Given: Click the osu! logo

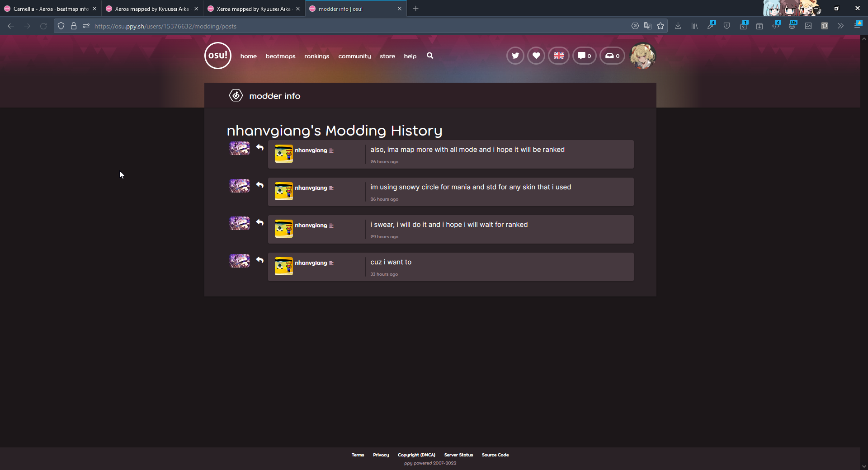Looking at the screenshot, I should (217, 56).
